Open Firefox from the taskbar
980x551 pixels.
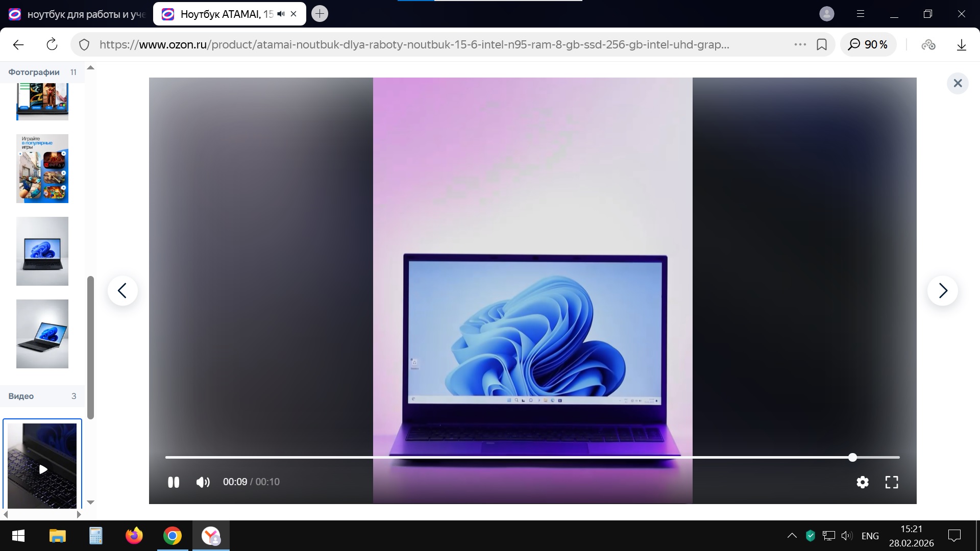[134, 536]
